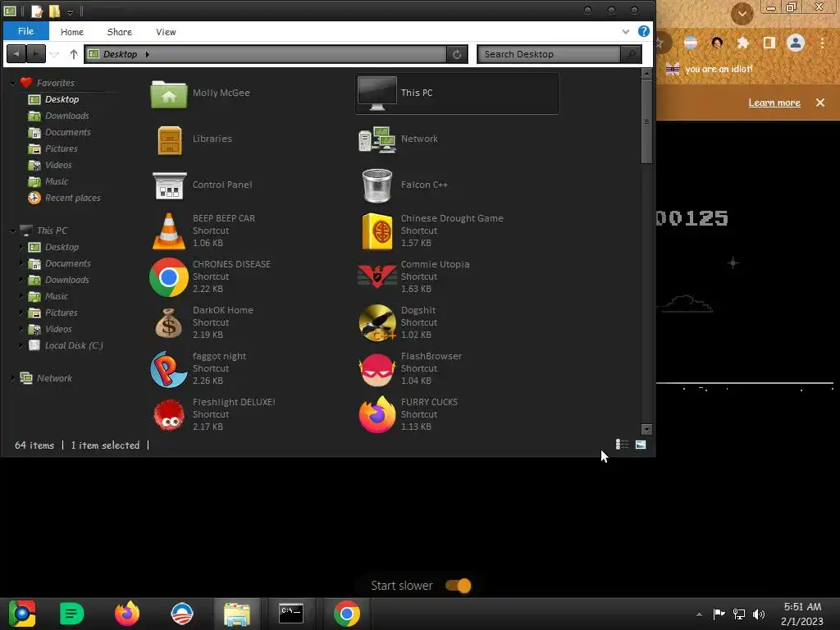This screenshot has width=840, height=630.
Task: Click the file list scrollbar up arrow
Action: click(x=646, y=73)
